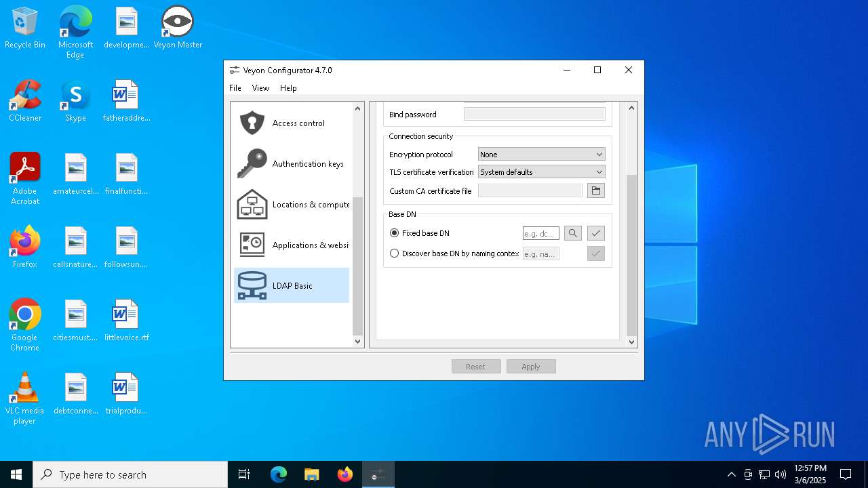Open the notification center button
The image size is (868, 488).
[846, 474]
